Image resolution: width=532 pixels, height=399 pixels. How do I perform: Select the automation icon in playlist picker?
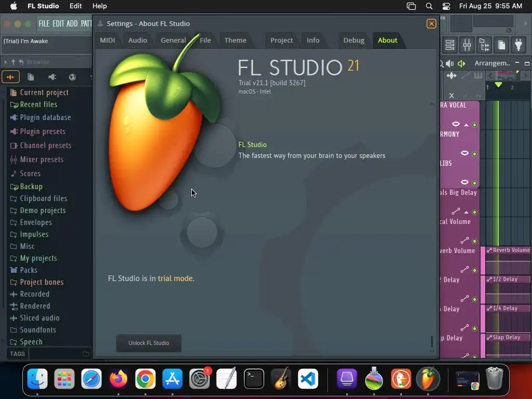point(465,76)
